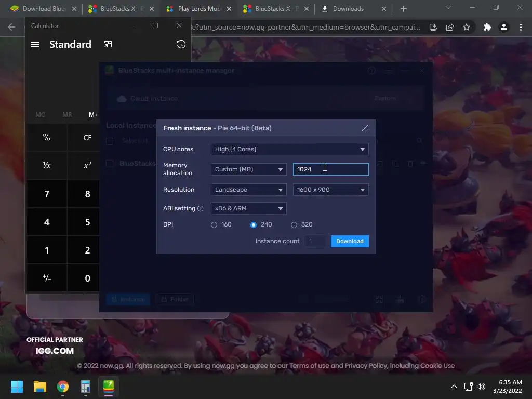Open the Memory allocation Custom (MB) dropdown
This screenshot has width=532, height=399.
point(248,169)
